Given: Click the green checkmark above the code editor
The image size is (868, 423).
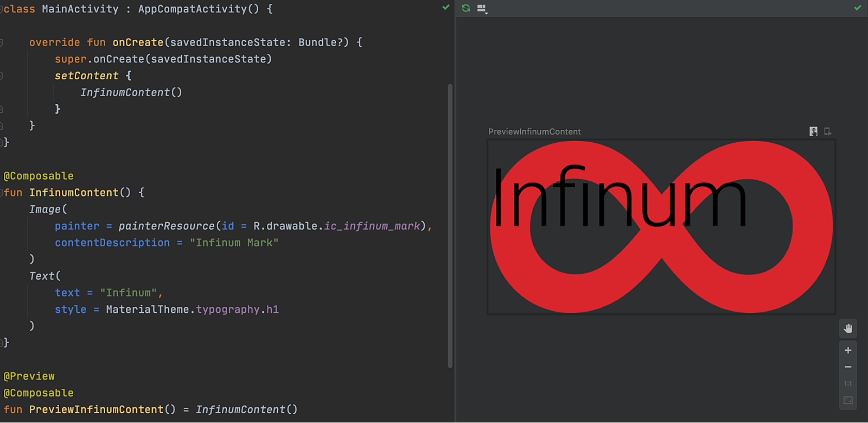Looking at the screenshot, I should click(446, 8).
